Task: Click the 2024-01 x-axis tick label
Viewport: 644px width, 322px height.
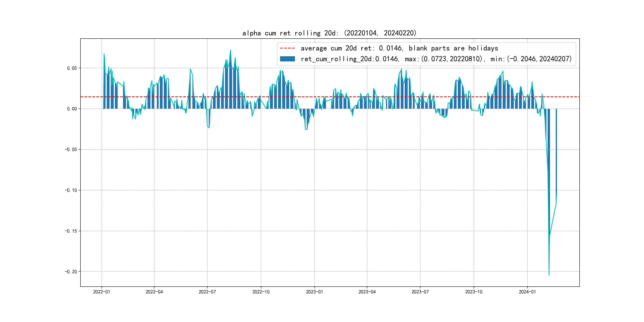Action: coord(527,292)
